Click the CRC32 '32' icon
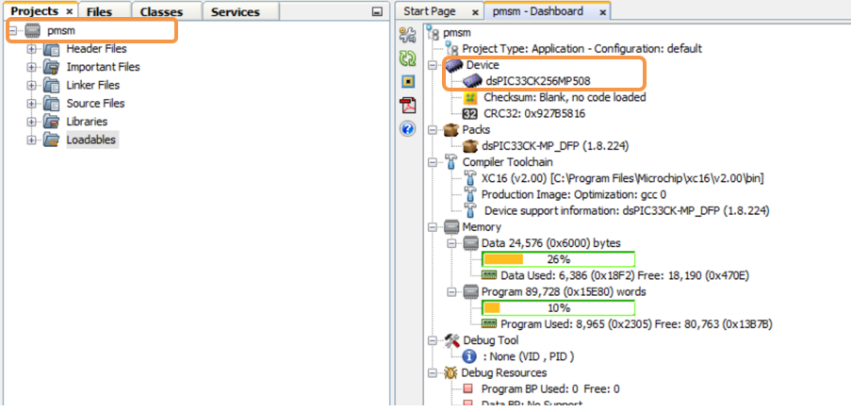Viewport: 868px width, 412px height. 470,114
